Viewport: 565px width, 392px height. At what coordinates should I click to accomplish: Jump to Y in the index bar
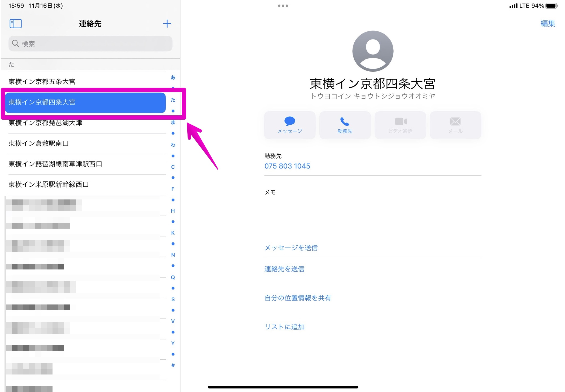click(173, 343)
